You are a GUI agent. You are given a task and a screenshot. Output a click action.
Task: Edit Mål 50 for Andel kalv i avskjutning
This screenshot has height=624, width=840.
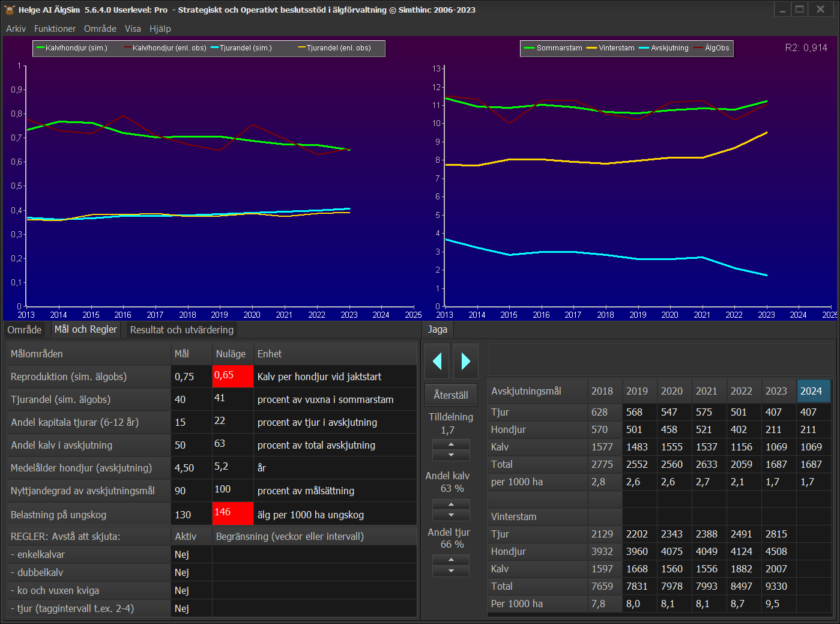[x=192, y=445]
